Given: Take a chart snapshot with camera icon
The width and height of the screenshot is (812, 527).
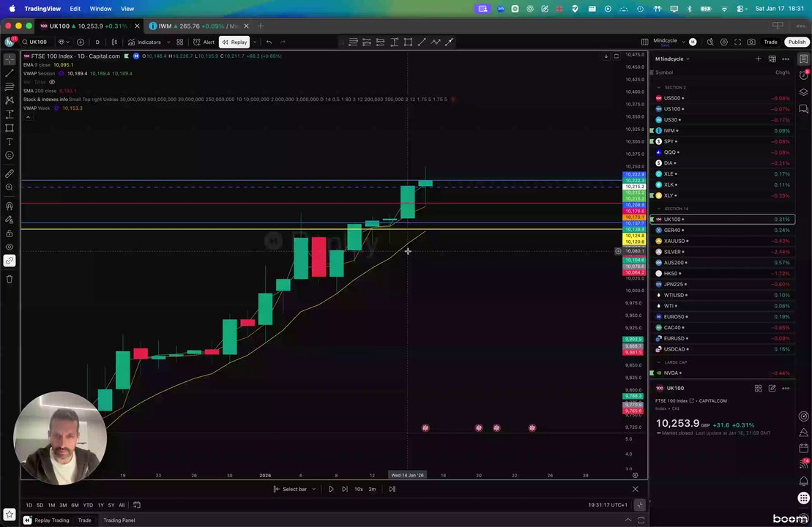Looking at the screenshot, I should (751, 42).
